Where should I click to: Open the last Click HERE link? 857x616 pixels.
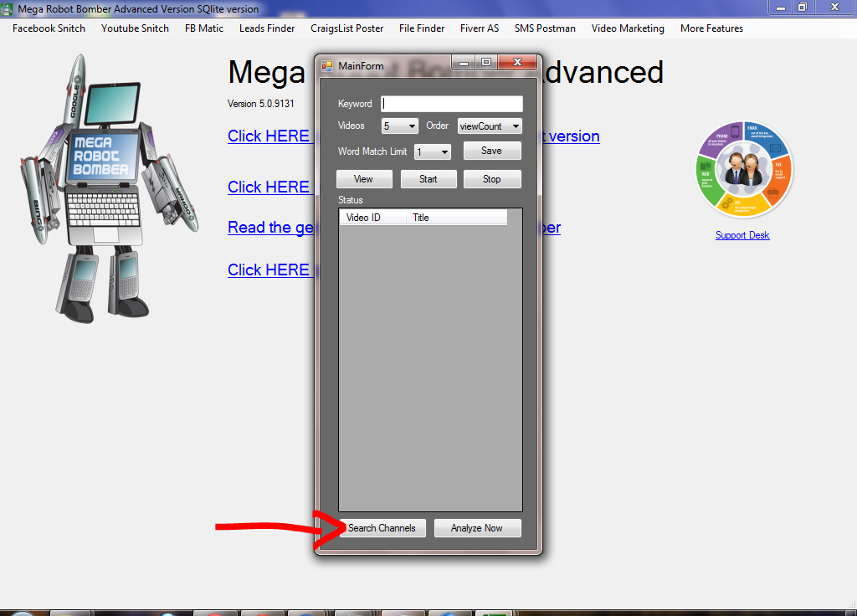pos(270,270)
